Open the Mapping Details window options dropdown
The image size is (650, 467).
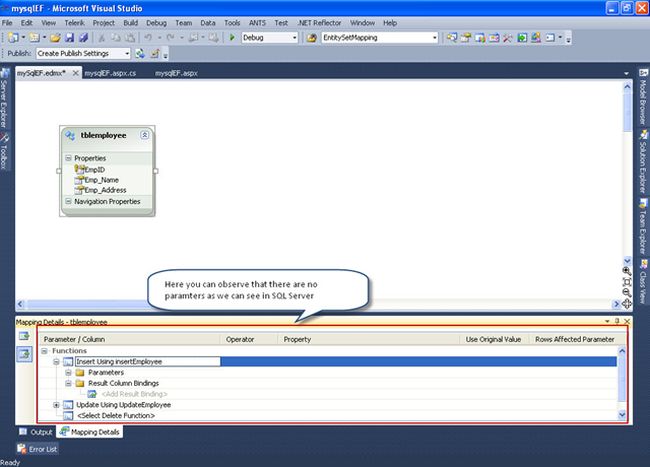[607, 321]
